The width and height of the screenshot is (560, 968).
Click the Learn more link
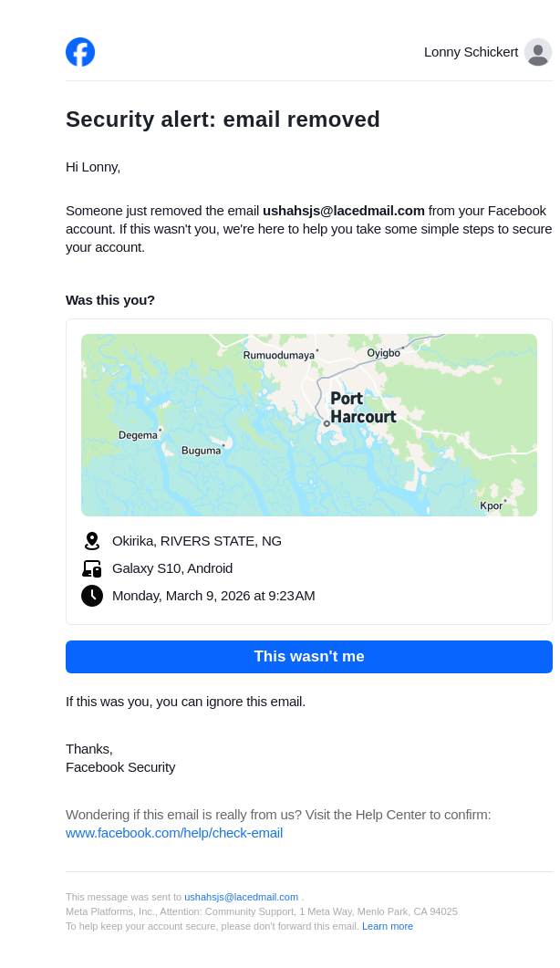click(x=388, y=926)
